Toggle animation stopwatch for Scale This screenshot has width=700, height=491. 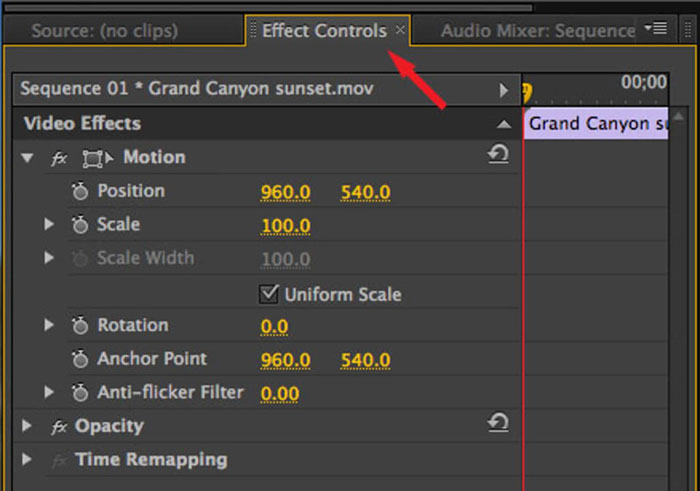[80, 225]
